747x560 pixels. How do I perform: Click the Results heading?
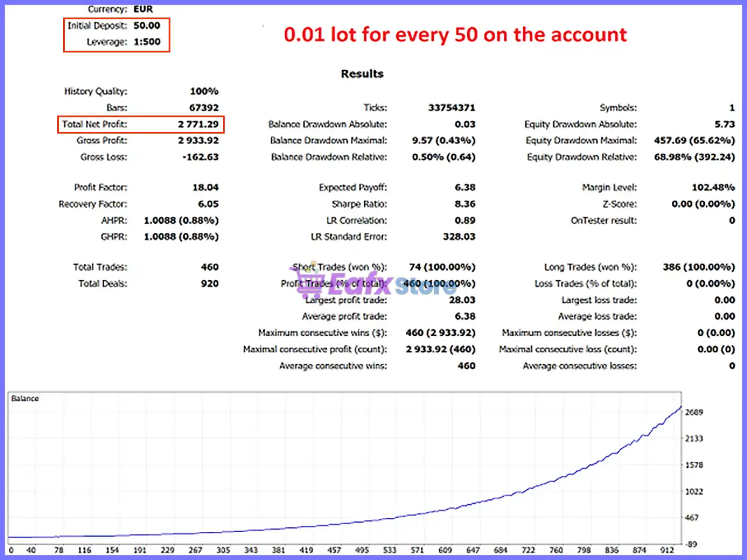pyautogui.click(x=362, y=74)
